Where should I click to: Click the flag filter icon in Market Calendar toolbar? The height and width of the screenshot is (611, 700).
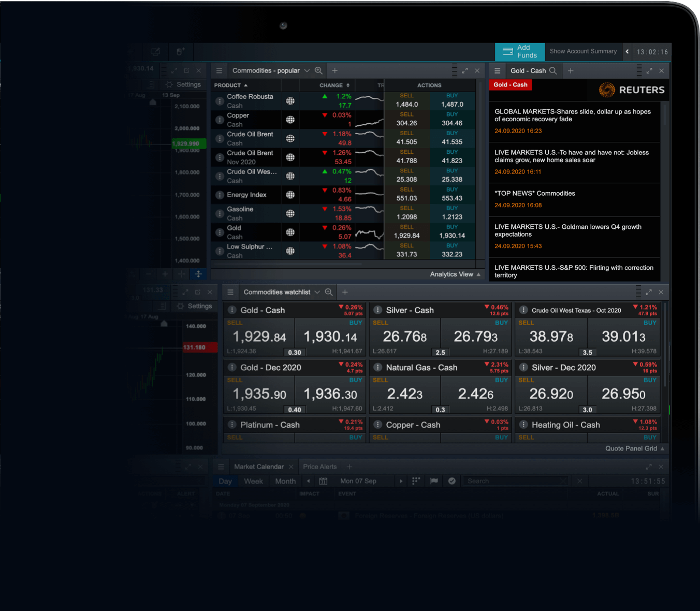pyautogui.click(x=434, y=481)
